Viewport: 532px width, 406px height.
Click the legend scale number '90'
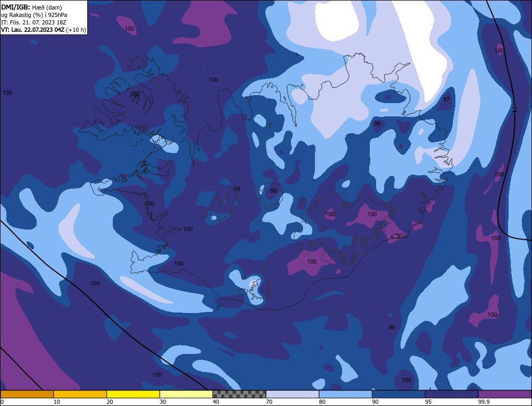[375, 402]
